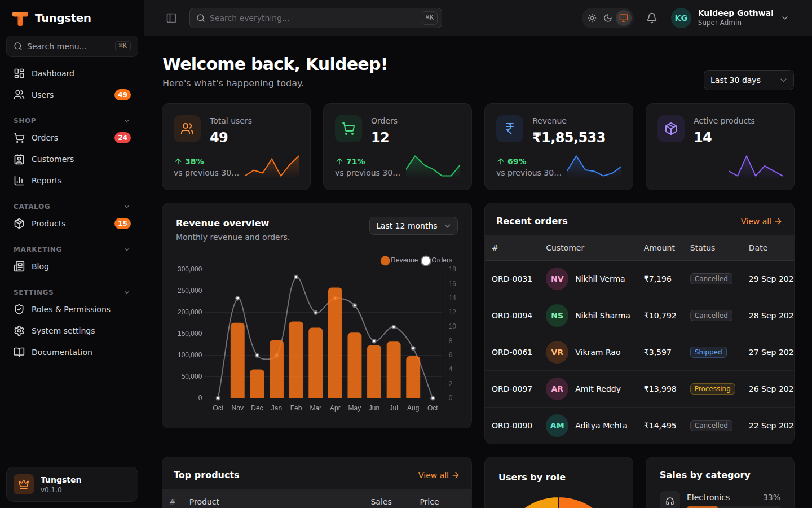812x508 pixels.
Task: Open Reports page in sidebar
Action: (x=72, y=181)
